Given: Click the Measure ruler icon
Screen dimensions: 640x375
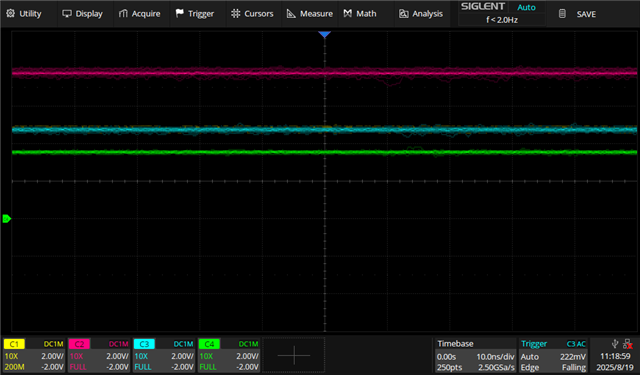Looking at the screenshot, I should [291, 13].
